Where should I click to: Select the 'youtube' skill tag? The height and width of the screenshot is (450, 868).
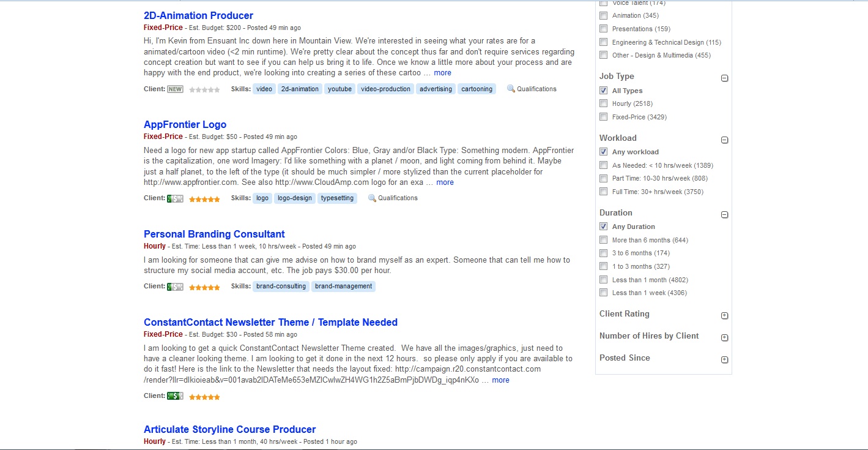pos(339,89)
